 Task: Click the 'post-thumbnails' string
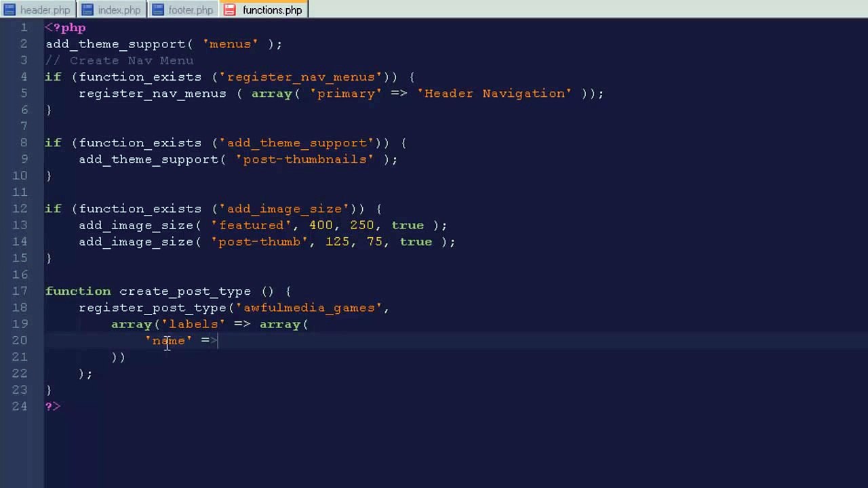(304, 159)
